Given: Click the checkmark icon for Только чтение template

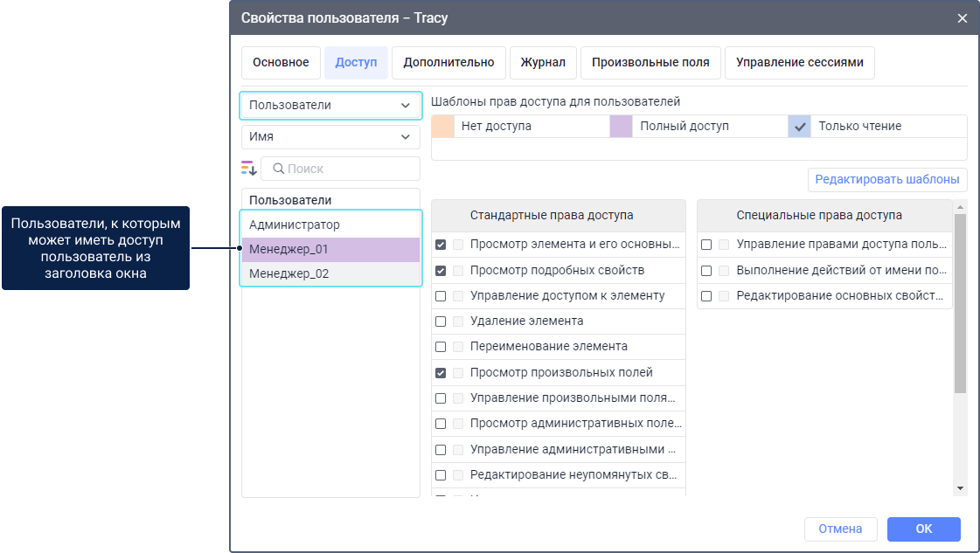Looking at the screenshot, I should coord(800,127).
